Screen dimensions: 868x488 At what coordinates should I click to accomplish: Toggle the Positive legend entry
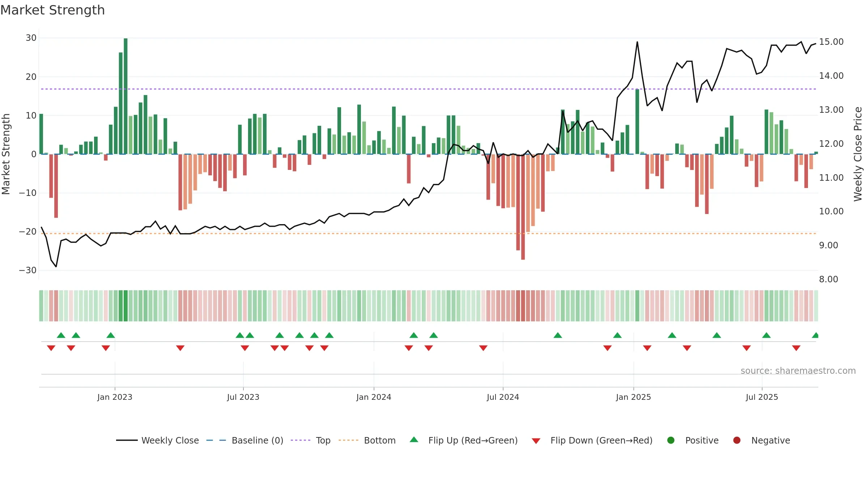[693, 440]
